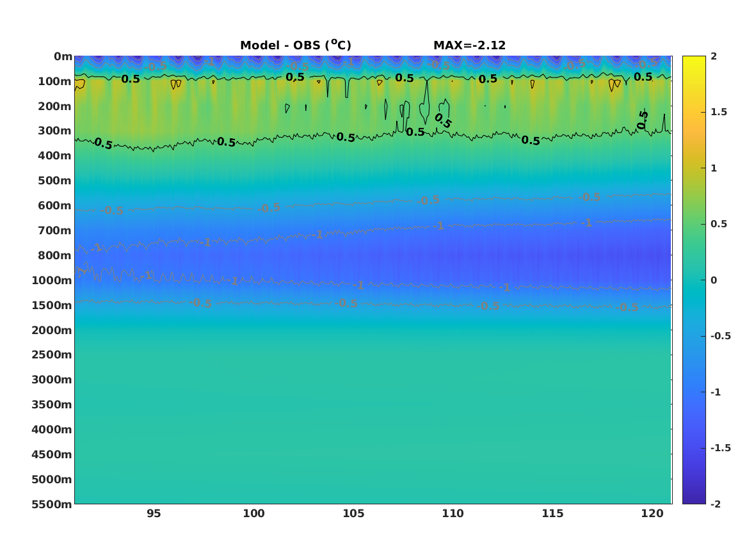Select the colorbar '1.5' tick label

pos(719,112)
